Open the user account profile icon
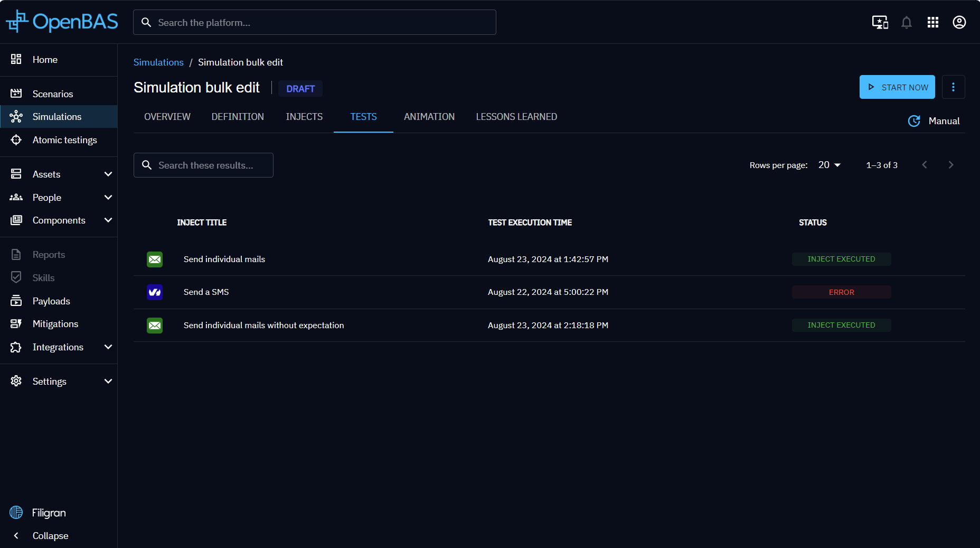Screen dimensions: 980x548 (959, 22)
